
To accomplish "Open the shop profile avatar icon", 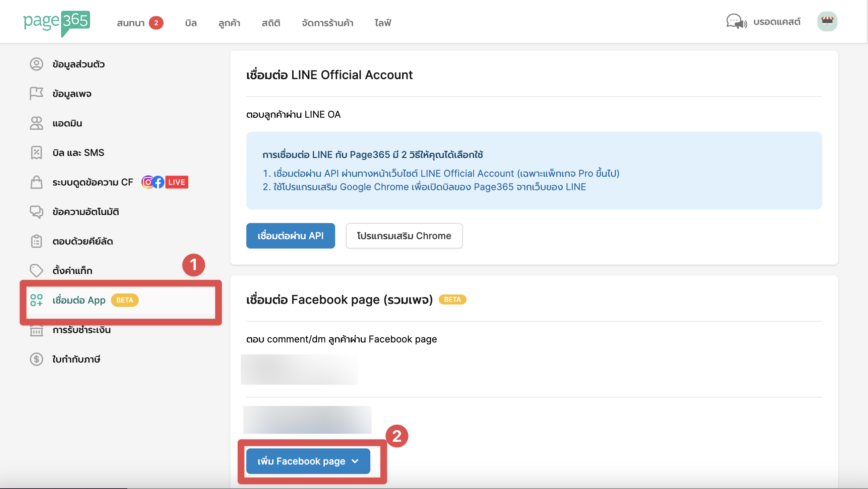I will pyautogui.click(x=827, y=21).
